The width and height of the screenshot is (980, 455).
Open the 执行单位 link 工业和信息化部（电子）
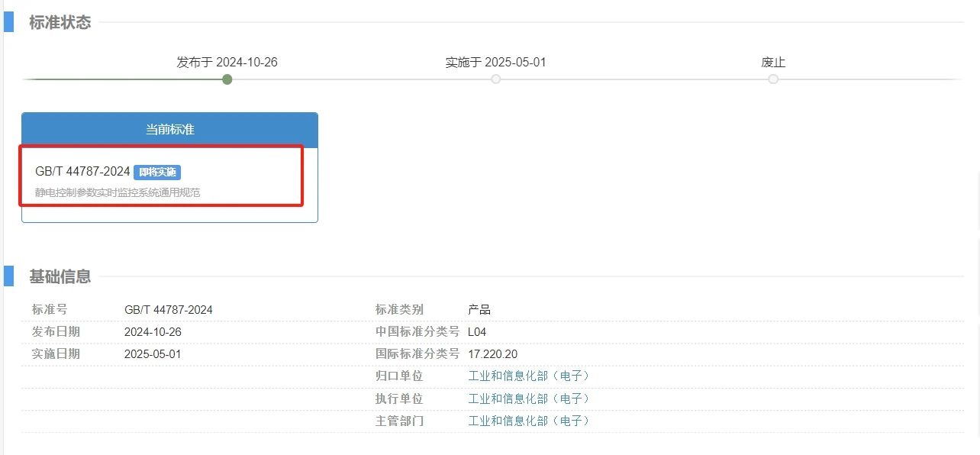529,399
